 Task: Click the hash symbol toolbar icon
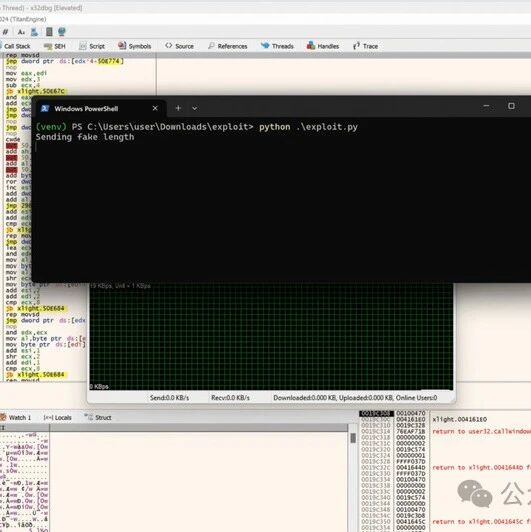coord(6,32)
